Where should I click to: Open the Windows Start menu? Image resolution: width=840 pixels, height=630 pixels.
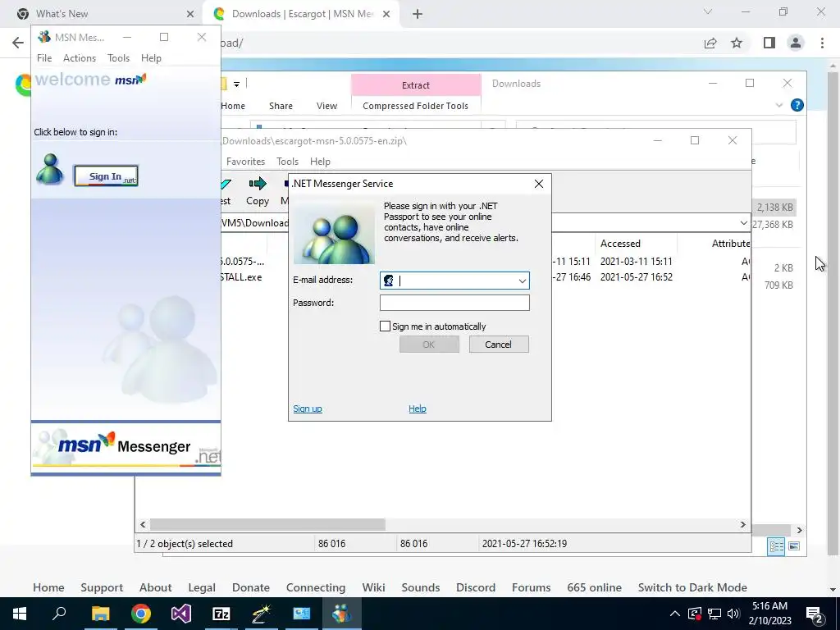(20, 614)
